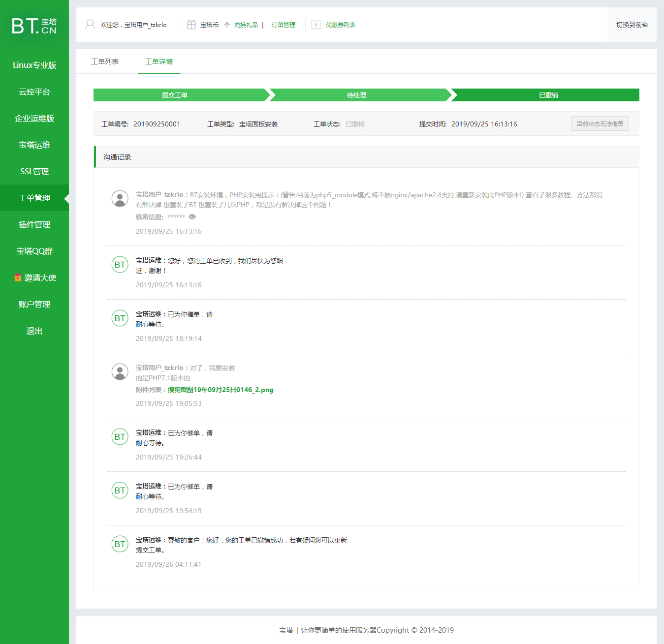
Task: Open 云控平台 in sidebar
Action: coord(34,92)
